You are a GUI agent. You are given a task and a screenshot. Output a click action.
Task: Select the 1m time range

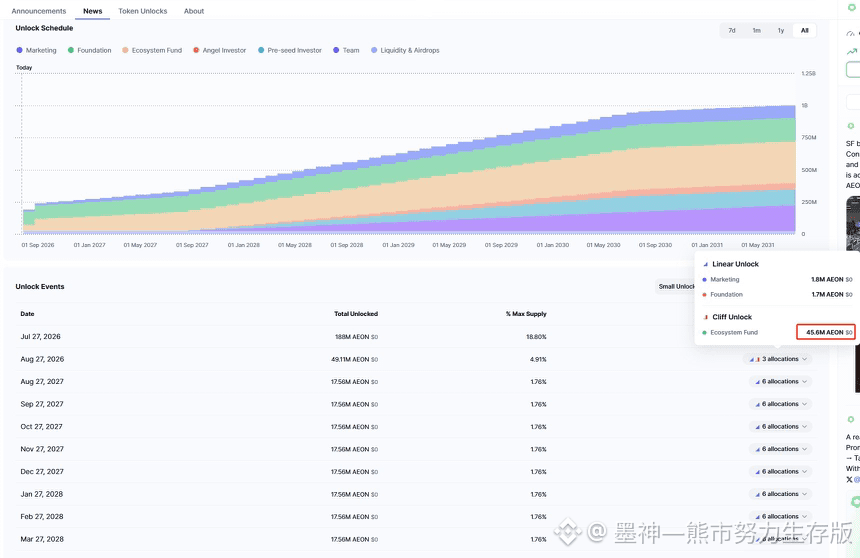coord(756,31)
